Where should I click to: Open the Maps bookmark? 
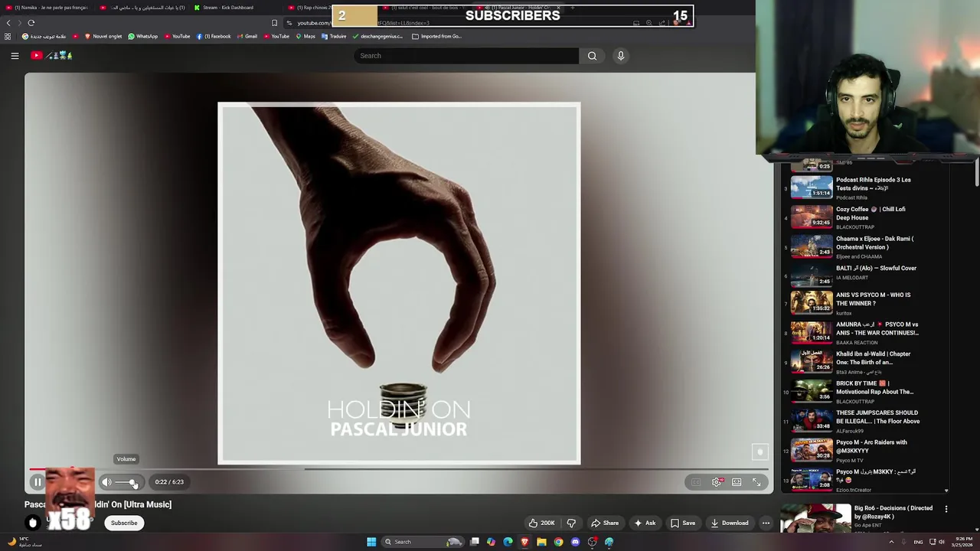coord(305,36)
